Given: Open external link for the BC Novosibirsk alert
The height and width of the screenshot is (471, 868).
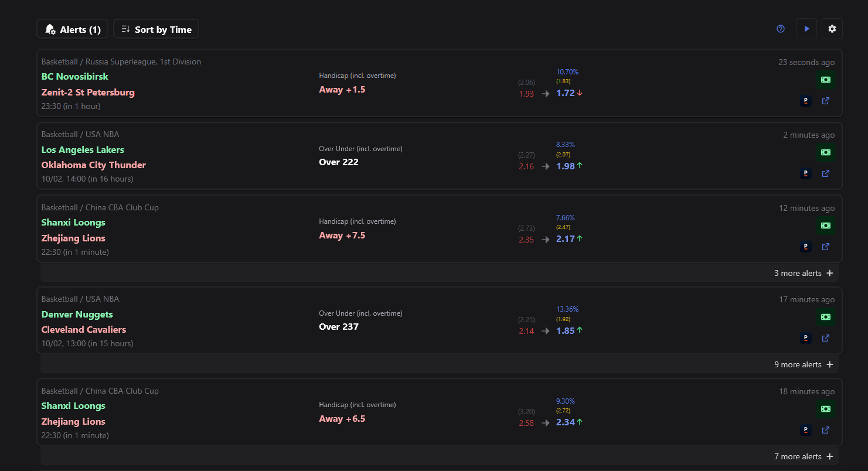Looking at the screenshot, I should [x=826, y=101].
